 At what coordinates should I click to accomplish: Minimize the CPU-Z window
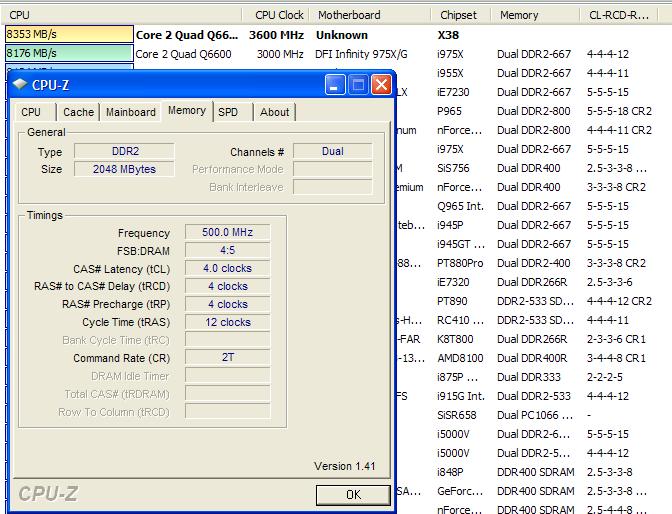click(x=335, y=84)
